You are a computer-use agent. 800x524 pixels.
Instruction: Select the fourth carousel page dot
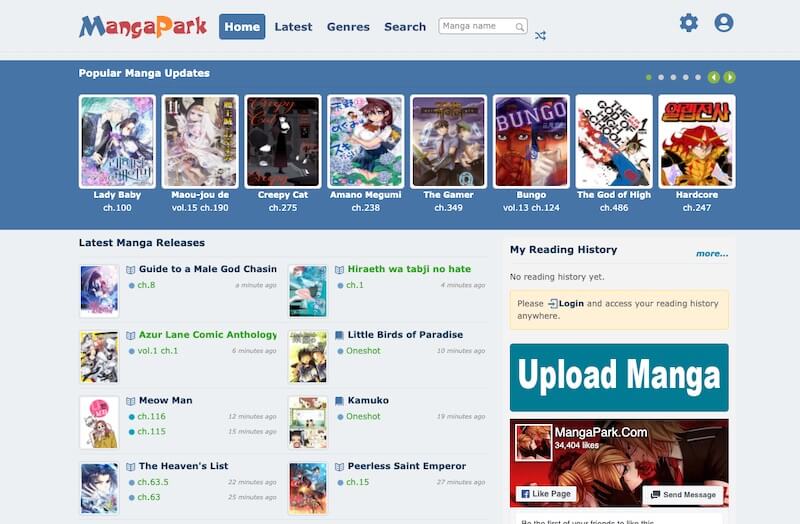point(686,78)
